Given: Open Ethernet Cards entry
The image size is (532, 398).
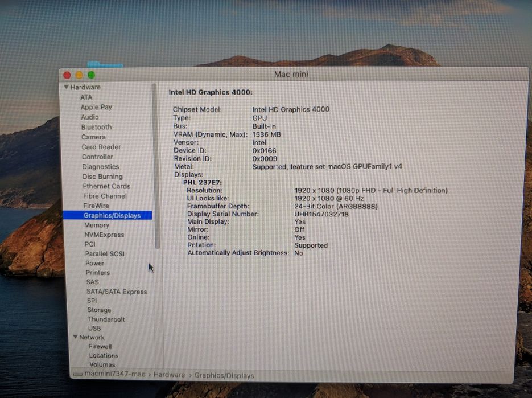Looking at the screenshot, I should pyautogui.click(x=106, y=186).
